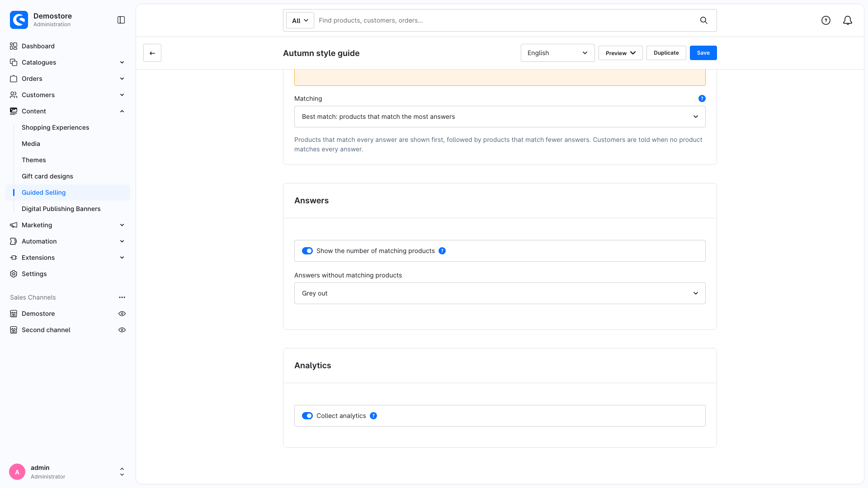Click the Duplicate button

tap(666, 53)
